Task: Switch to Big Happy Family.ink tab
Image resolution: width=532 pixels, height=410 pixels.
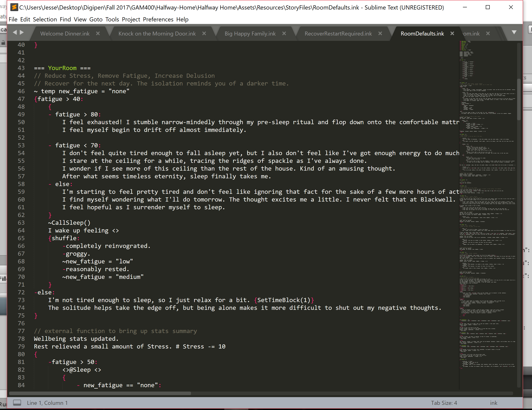Action: click(250, 34)
